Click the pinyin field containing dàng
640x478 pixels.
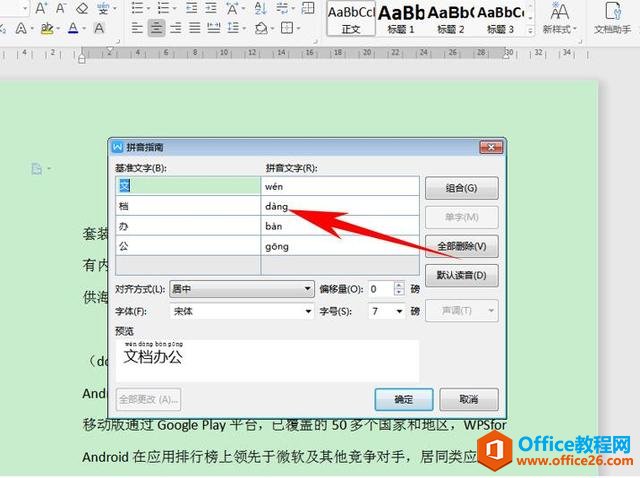pos(340,206)
